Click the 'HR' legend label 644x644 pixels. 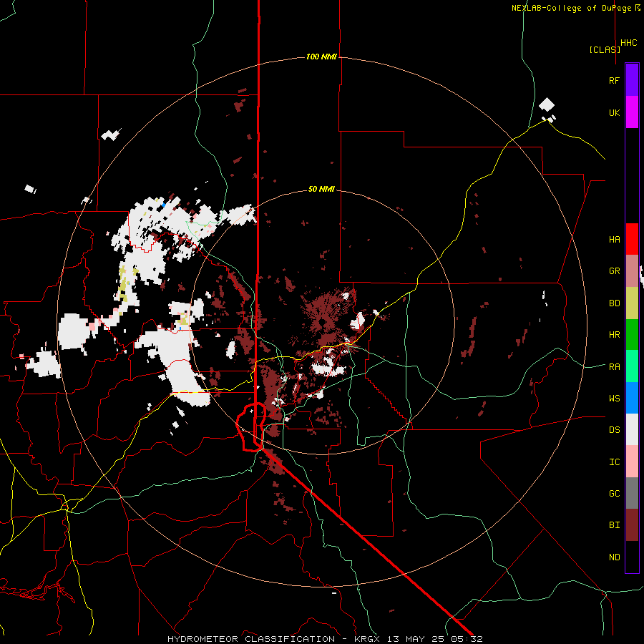pos(614,335)
